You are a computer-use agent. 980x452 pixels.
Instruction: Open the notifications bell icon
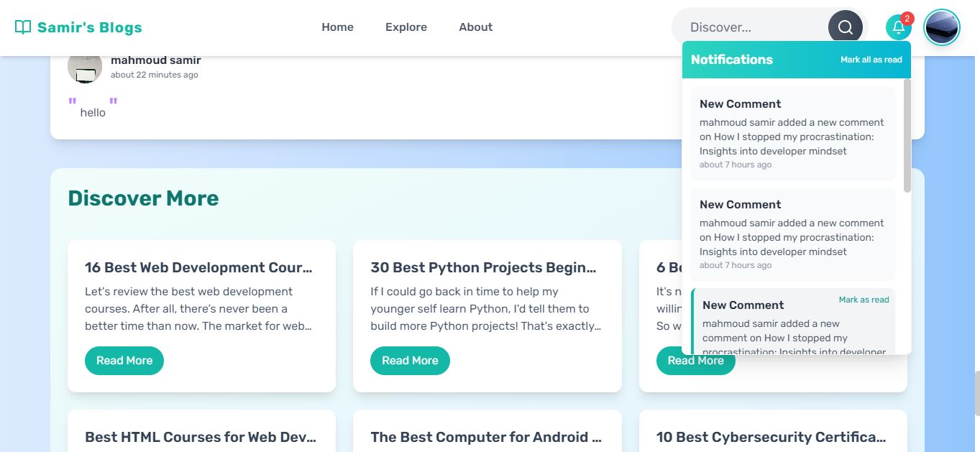[897, 28]
